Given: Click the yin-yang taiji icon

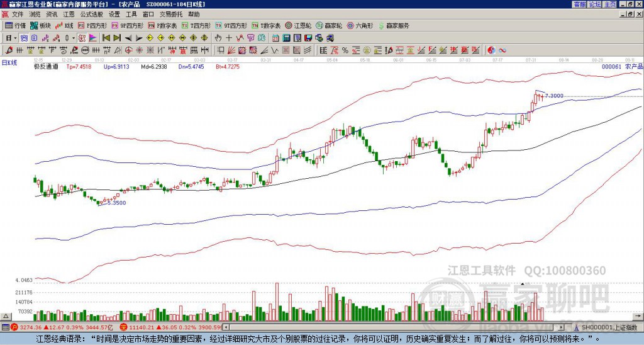Looking at the screenshot, I should (x=491, y=50).
